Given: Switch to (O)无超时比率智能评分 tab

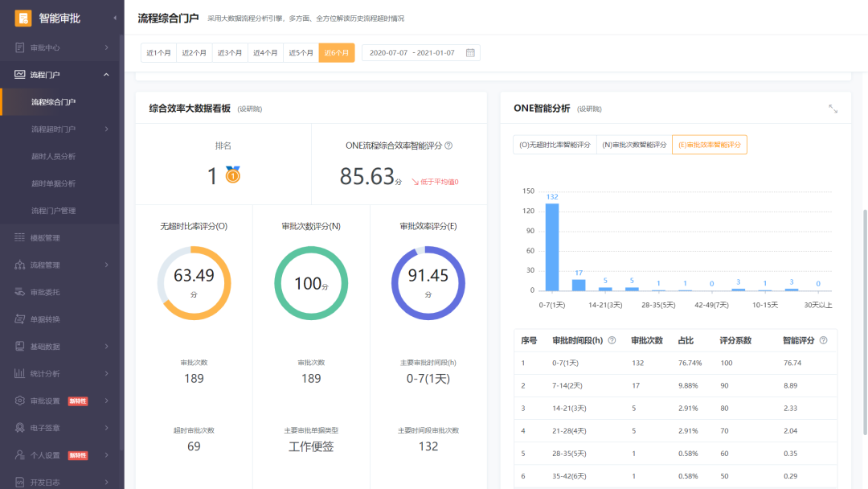Looking at the screenshot, I should pyautogui.click(x=555, y=145).
